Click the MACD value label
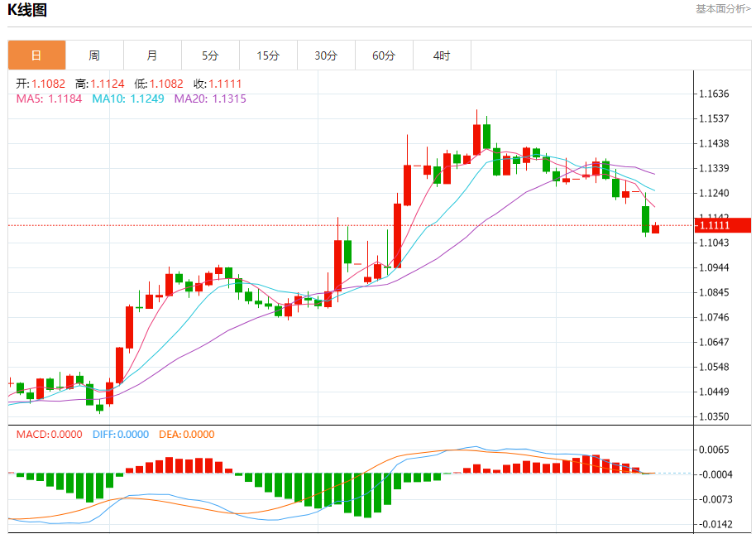The width and height of the screenshot is (756, 534). pos(49,435)
